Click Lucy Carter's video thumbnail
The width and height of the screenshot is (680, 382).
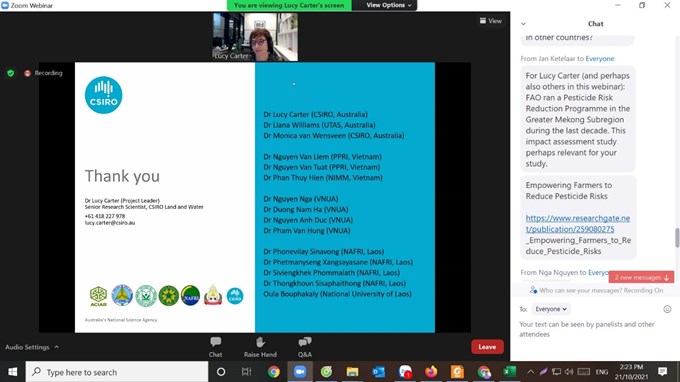(x=255, y=37)
